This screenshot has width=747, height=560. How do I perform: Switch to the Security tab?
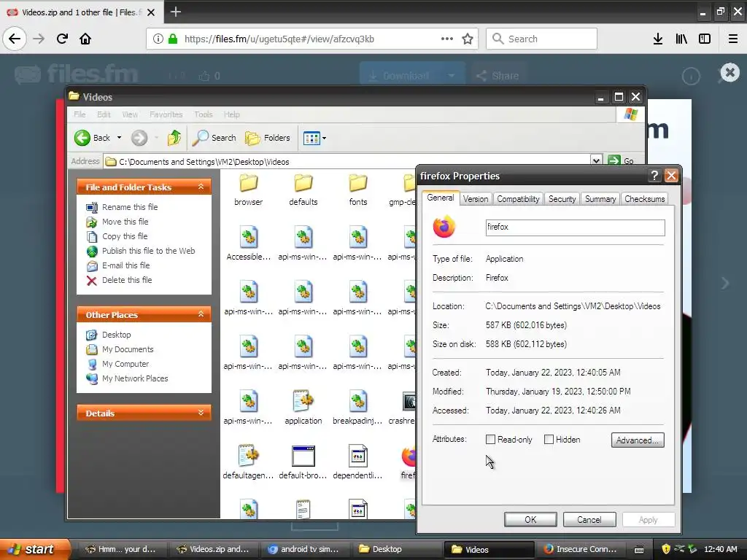point(562,199)
